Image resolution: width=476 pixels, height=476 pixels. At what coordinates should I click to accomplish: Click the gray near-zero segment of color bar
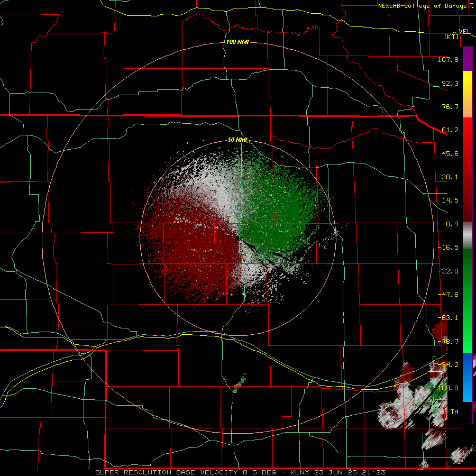467,235
